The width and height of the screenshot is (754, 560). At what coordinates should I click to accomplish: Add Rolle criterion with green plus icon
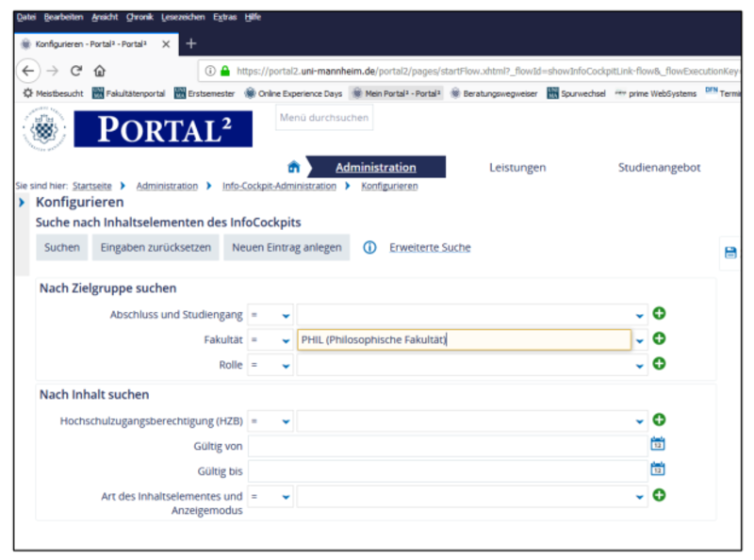659,364
